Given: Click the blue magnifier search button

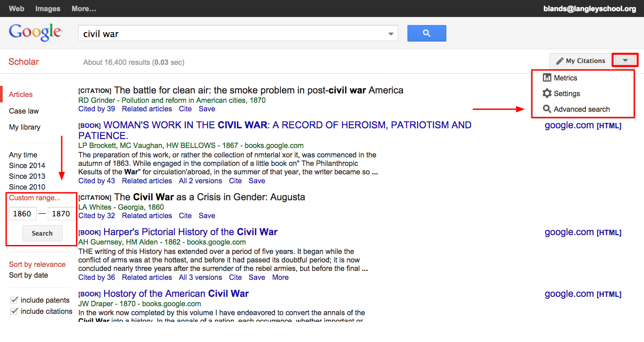Looking at the screenshot, I should [427, 33].
